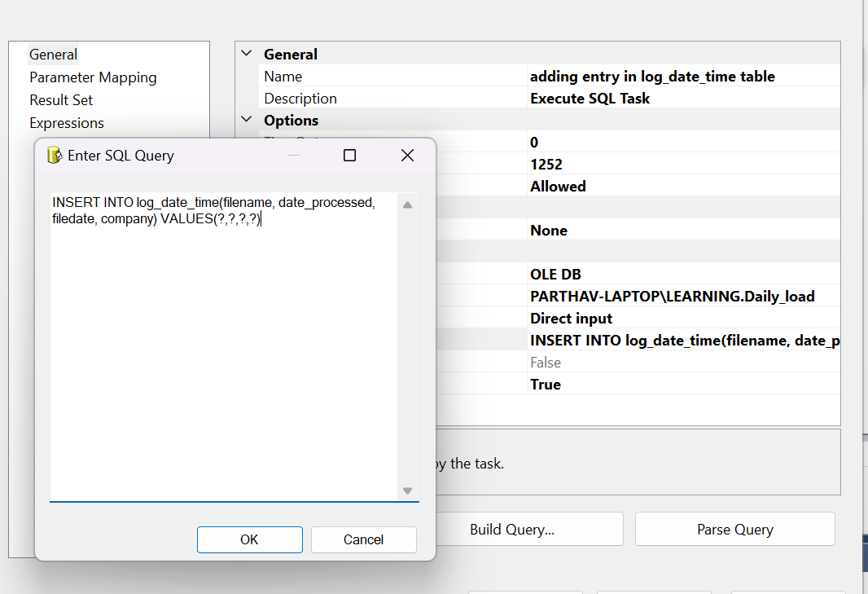868x594 pixels.
Task: Open the Result Set page
Action: coord(60,99)
